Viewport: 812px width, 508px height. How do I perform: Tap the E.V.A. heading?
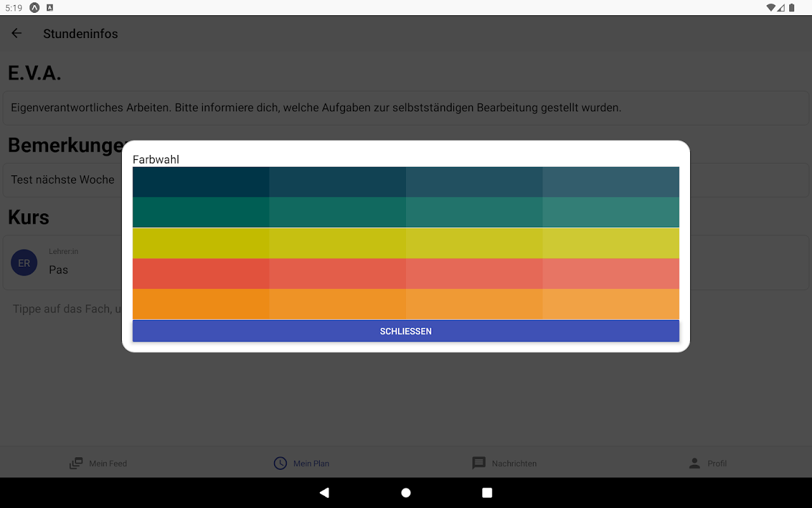tap(34, 73)
